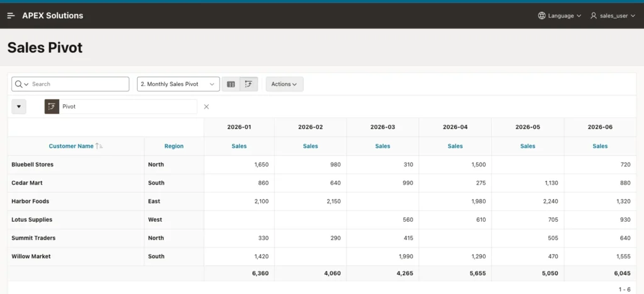Select the Summit Traders row name
This screenshot has width=644, height=294.
coord(33,238)
